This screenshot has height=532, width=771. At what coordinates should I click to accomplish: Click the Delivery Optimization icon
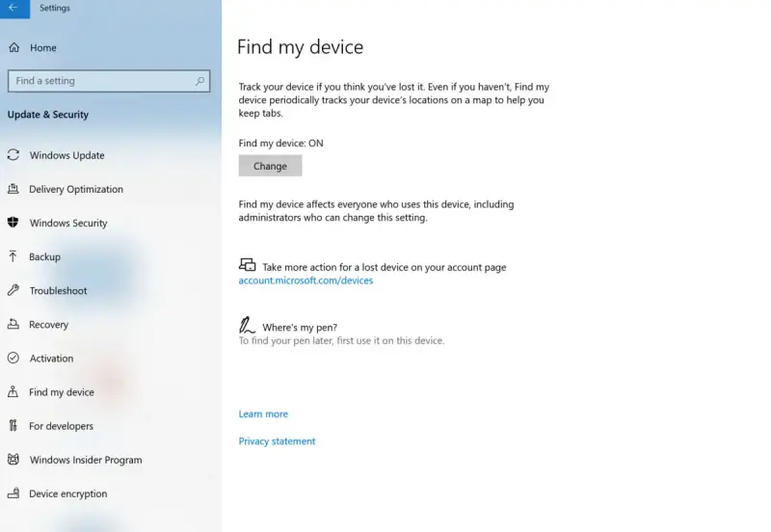13,189
